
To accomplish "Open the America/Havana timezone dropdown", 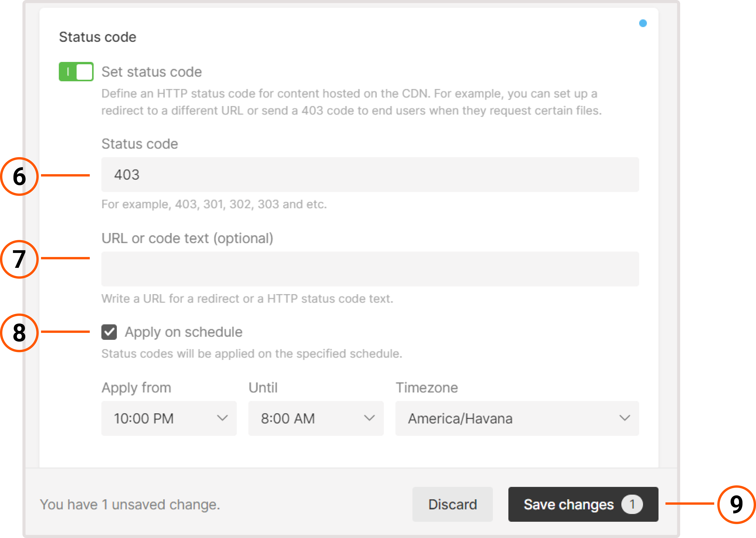I will (x=517, y=418).
